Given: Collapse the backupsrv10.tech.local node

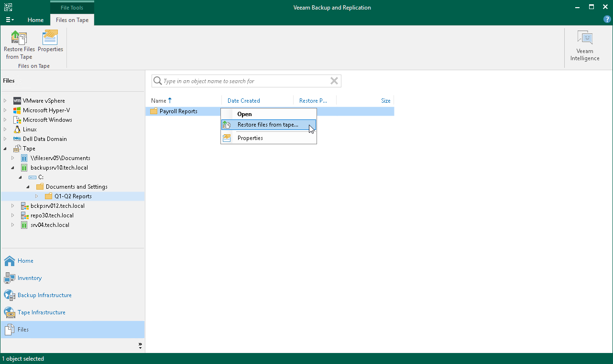Looking at the screenshot, I should (13, 168).
